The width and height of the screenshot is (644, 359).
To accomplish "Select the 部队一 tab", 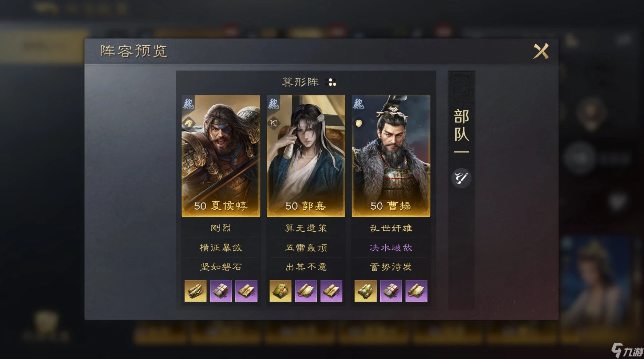I will (x=461, y=131).
